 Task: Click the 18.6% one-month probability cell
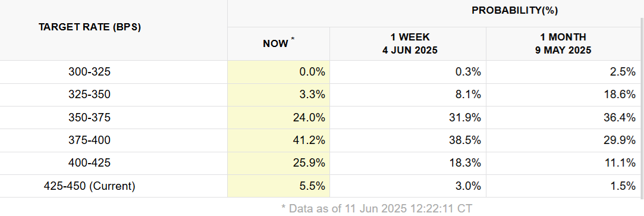click(563, 95)
